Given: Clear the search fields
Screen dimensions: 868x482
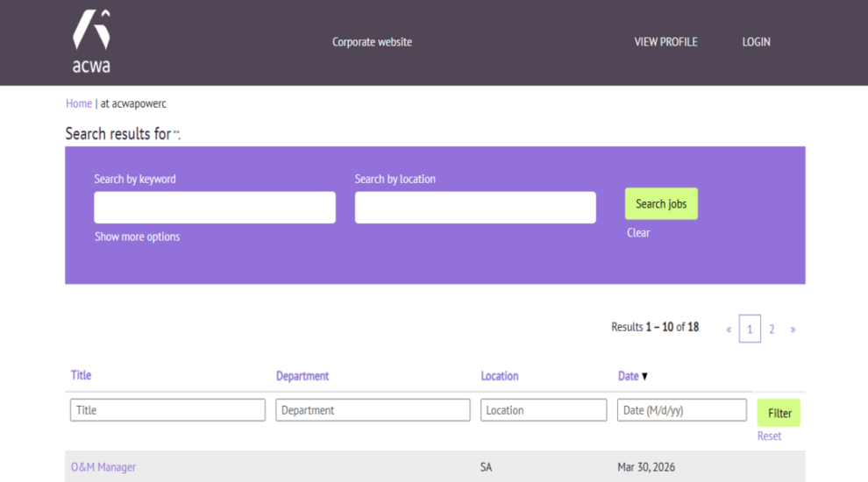Looking at the screenshot, I should coord(638,233).
